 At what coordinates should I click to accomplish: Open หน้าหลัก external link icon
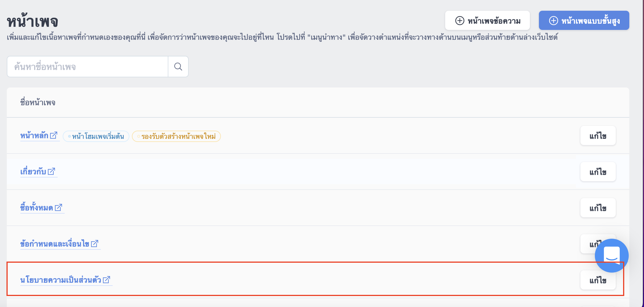click(x=54, y=135)
